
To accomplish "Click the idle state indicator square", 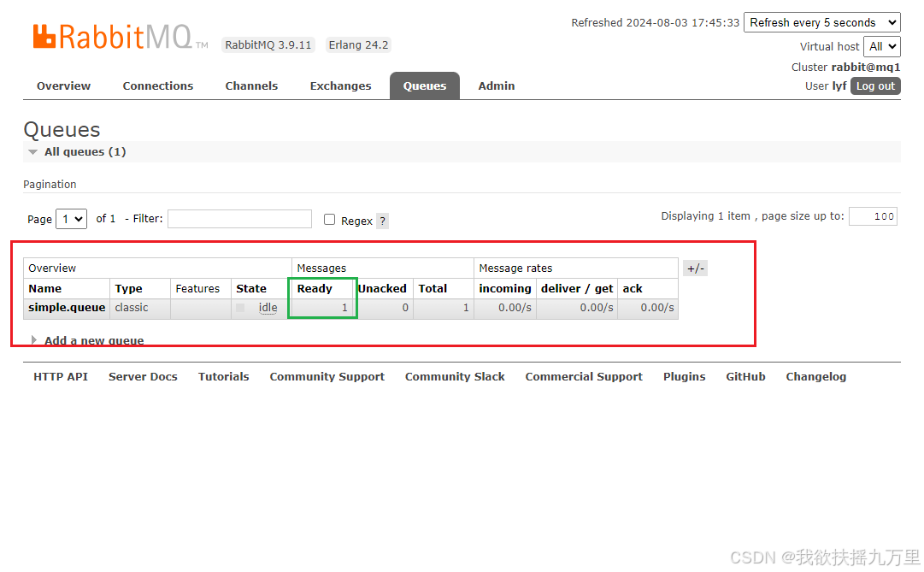I will (240, 308).
